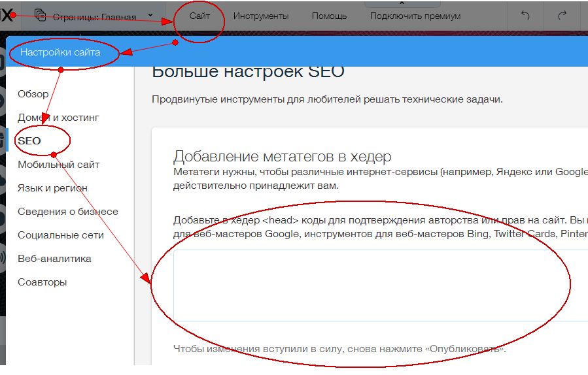Expand the Страницы: Главная dropdown arrow
Viewport: 588px width, 375px height.
[150, 16]
